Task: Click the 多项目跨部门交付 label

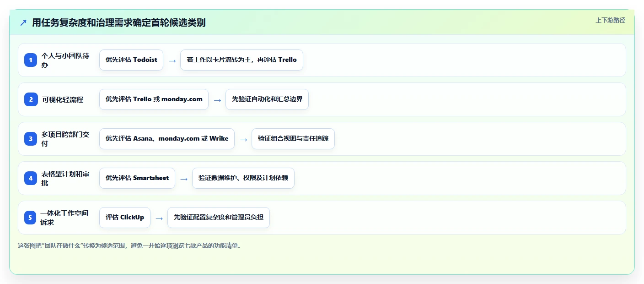Action: click(65, 139)
